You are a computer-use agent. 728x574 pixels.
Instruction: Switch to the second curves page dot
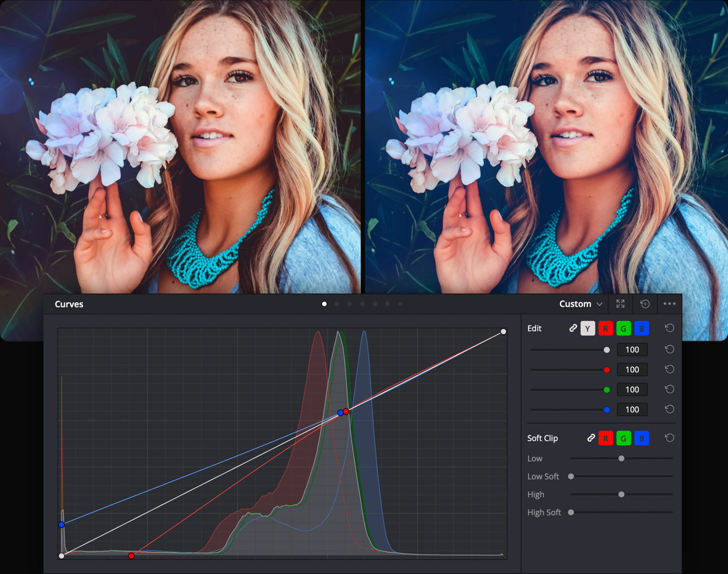click(337, 304)
